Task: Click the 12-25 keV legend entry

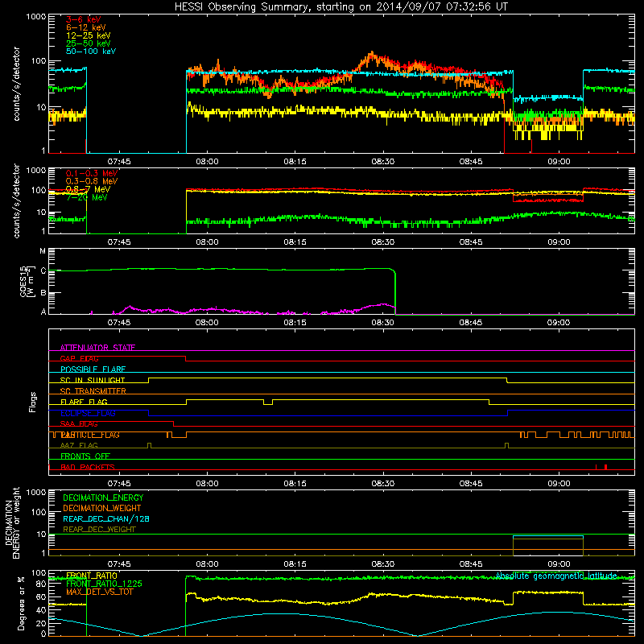Action: pyautogui.click(x=89, y=35)
